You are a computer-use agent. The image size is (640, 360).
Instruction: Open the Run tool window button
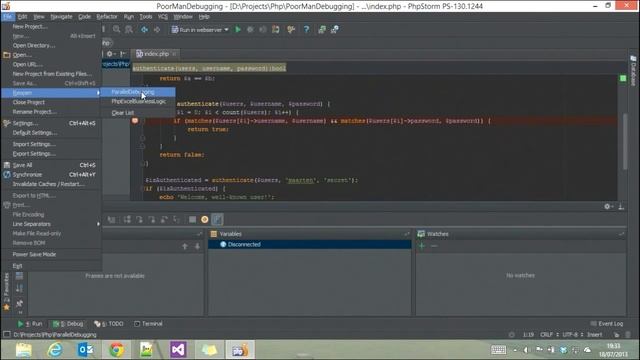click(x=30, y=324)
